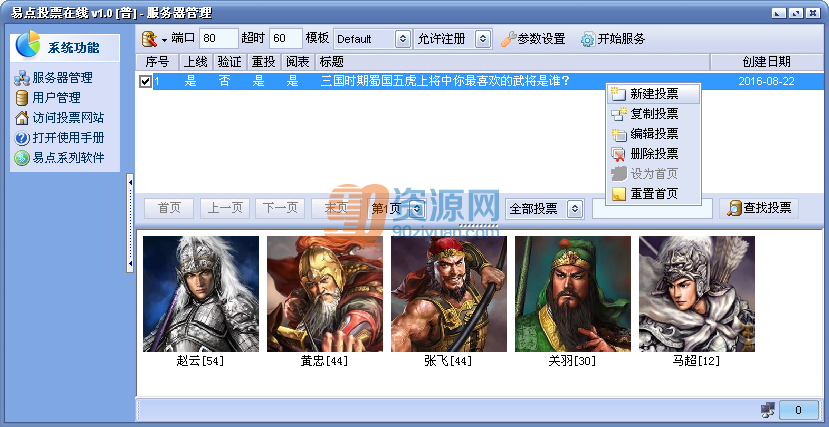Click the vote search text field
829x427 pixels.
click(x=652, y=209)
